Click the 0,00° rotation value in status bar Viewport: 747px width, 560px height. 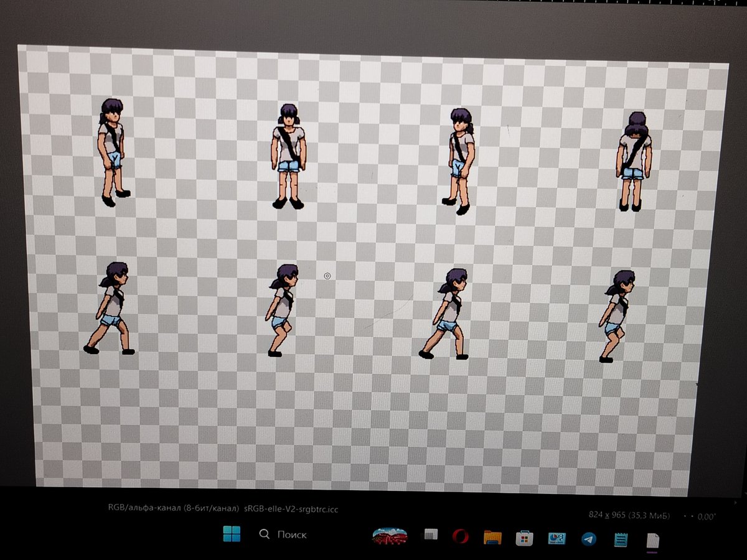[x=707, y=516]
